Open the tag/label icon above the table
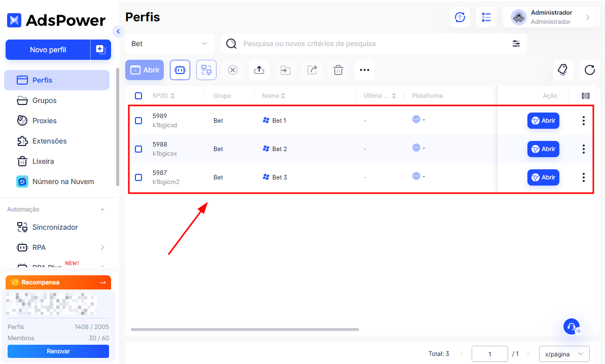This screenshot has height=364, width=605. (563, 70)
